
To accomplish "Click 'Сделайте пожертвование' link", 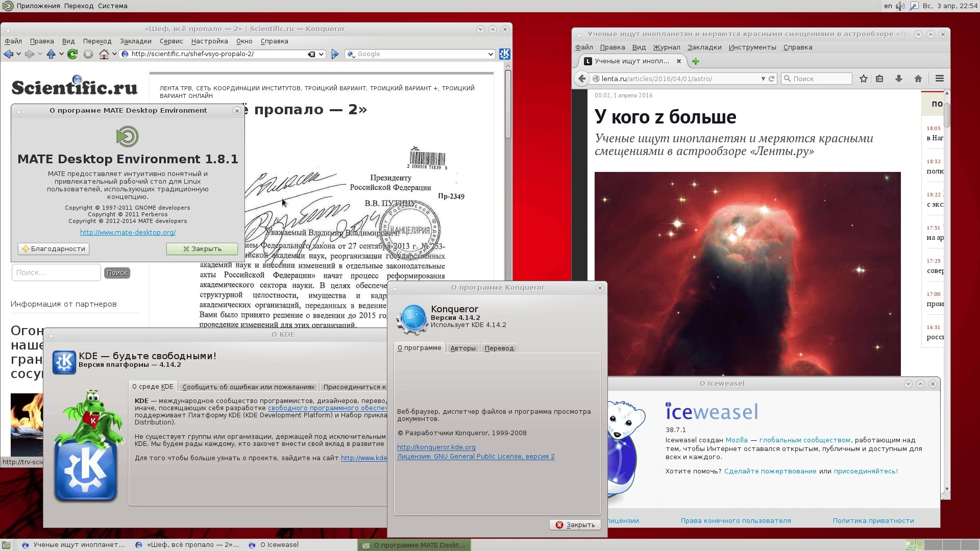I will [x=770, y=471].
